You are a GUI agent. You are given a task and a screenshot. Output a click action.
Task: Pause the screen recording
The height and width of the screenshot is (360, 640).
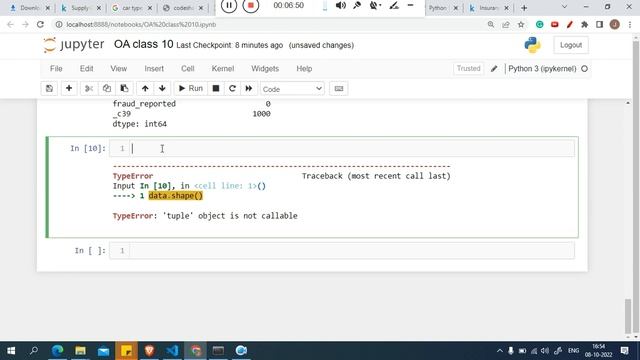[229, 5]
